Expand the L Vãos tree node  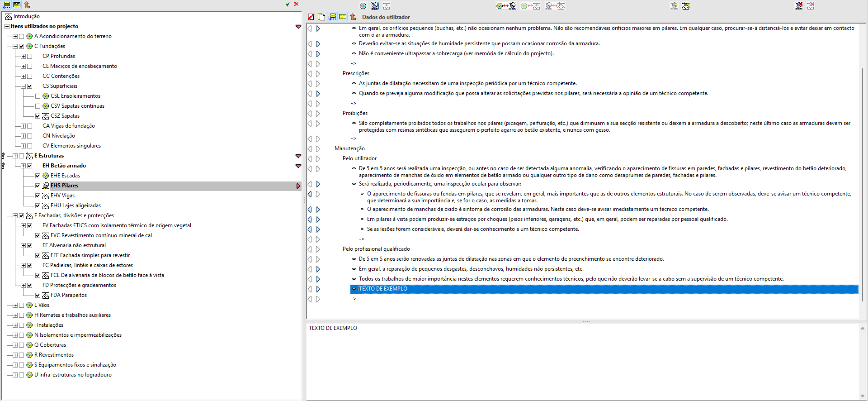coord(15,305)
